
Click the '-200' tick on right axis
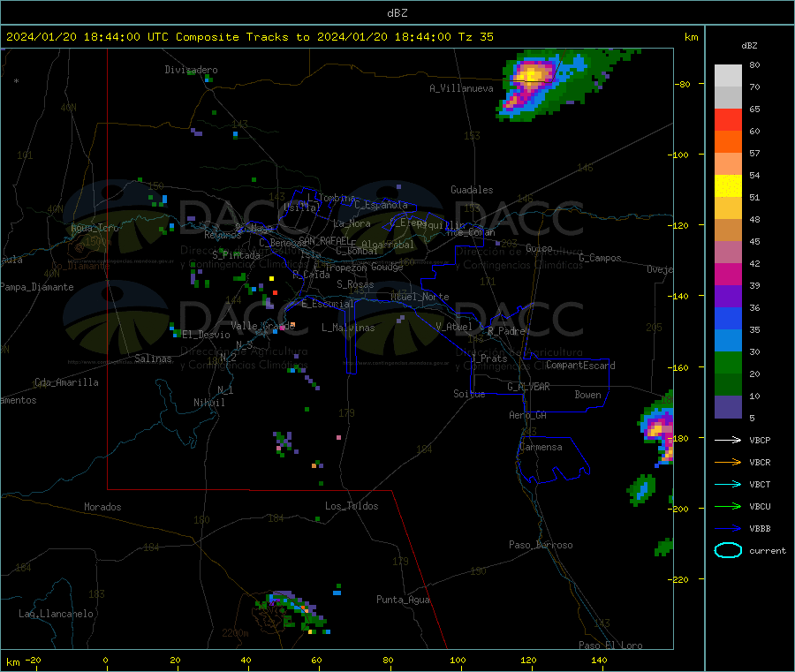click(680, 509)
